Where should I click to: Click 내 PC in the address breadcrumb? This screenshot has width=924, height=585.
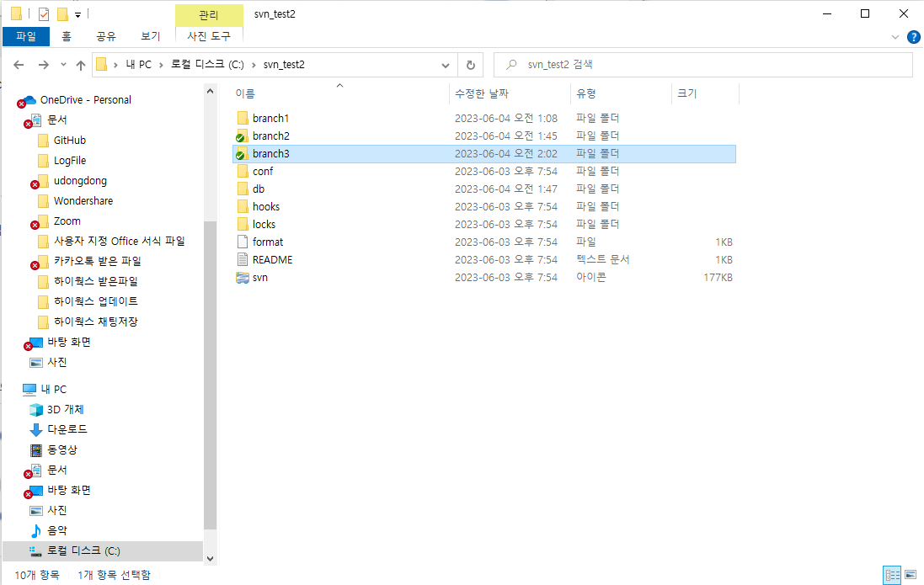coord(138,65)
